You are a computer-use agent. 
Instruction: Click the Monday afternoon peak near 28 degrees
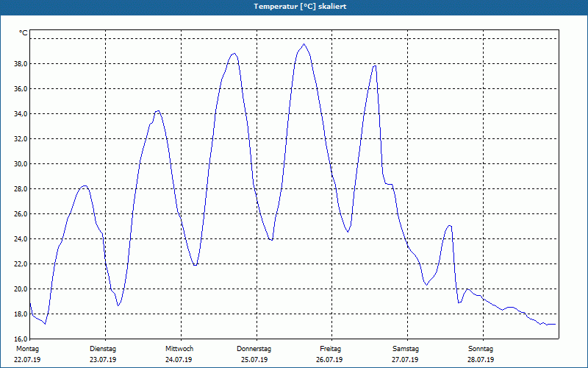pos(85,186)
